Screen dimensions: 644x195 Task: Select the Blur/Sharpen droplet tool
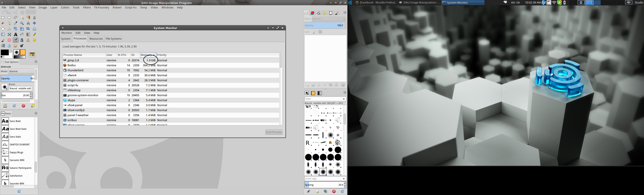pyautogui.click(x=9, y=46)
